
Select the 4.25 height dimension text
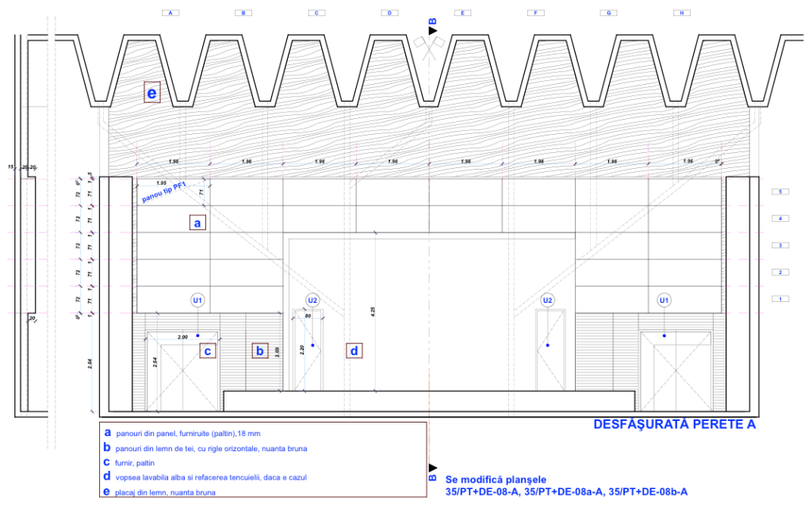point(371,312)
